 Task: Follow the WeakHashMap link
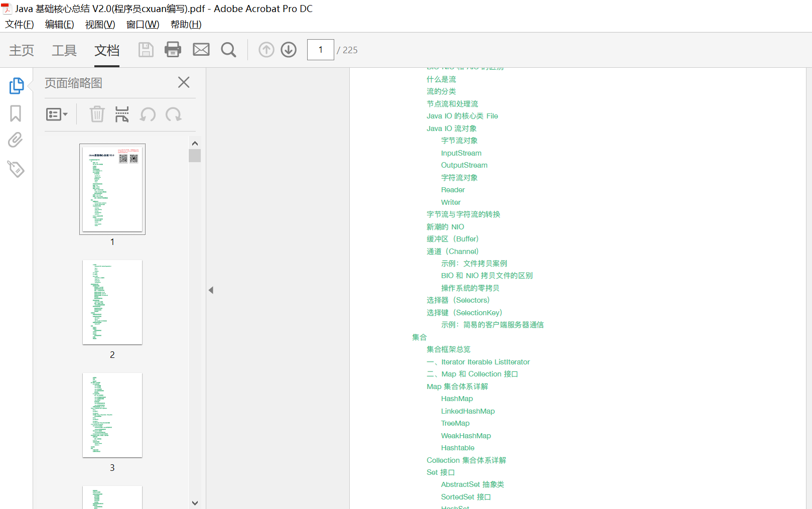coord(466,436)
